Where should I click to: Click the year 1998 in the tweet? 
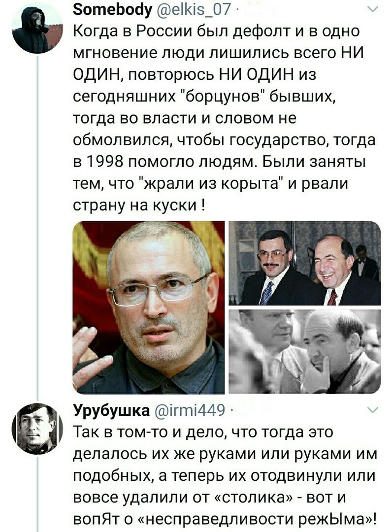[x=104, y=162]
